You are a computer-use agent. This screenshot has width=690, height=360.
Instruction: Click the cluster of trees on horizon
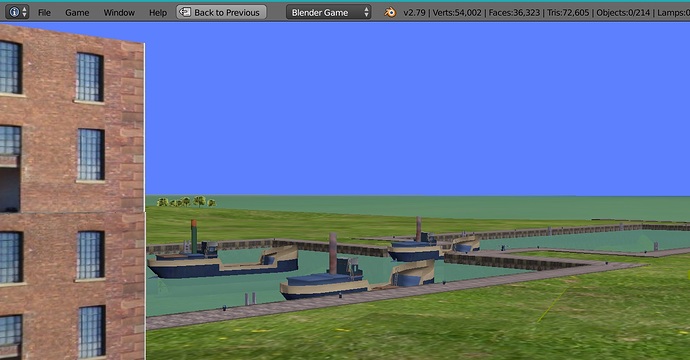(x=187, y=202)
